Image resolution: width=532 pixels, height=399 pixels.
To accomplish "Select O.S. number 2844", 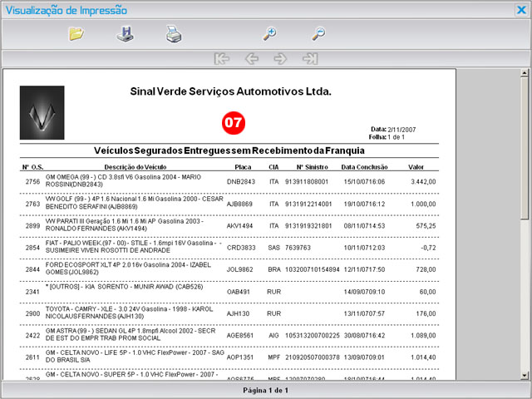I will pyautogui.click(x=33, y=269).
